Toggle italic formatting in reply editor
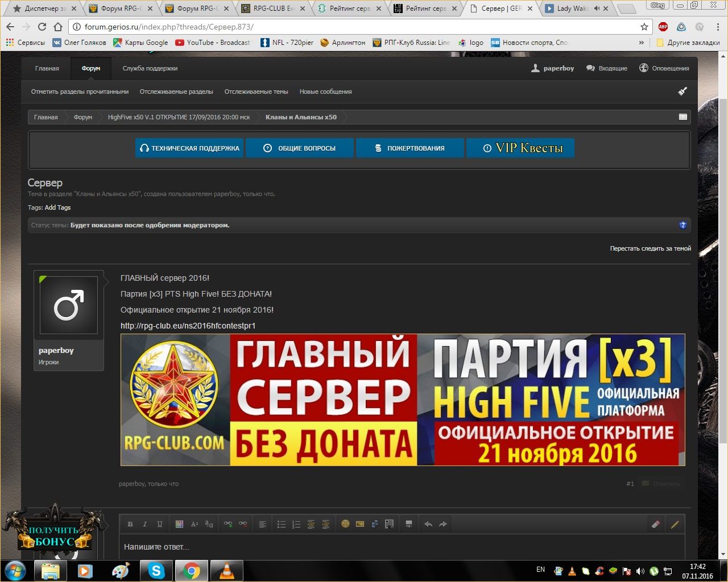 (144, 524)
